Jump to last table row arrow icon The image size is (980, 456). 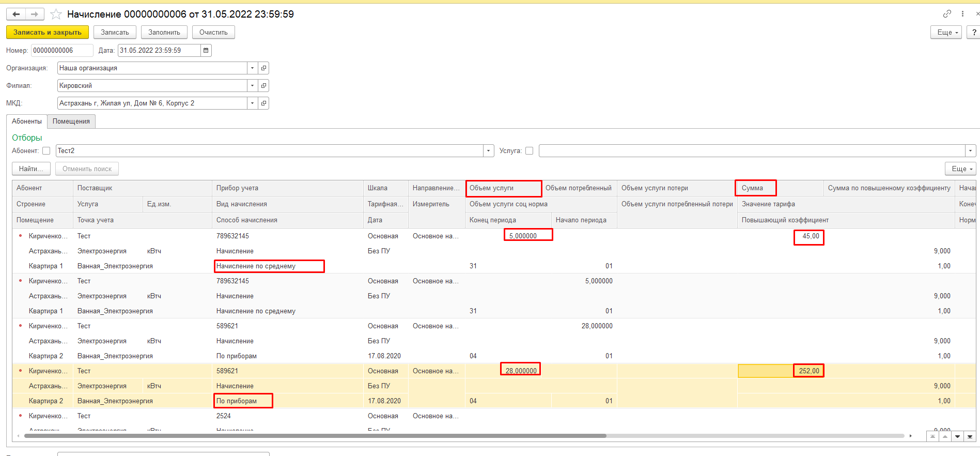click(970, 436)
